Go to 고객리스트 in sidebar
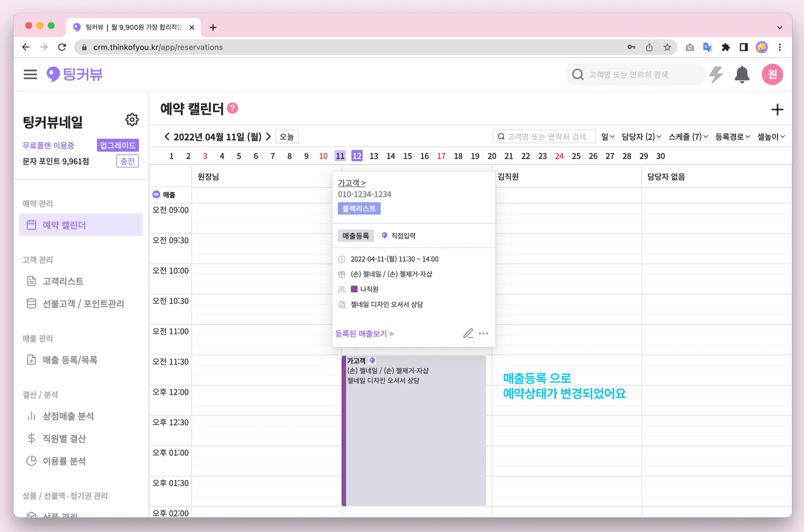 pos(63,281)
